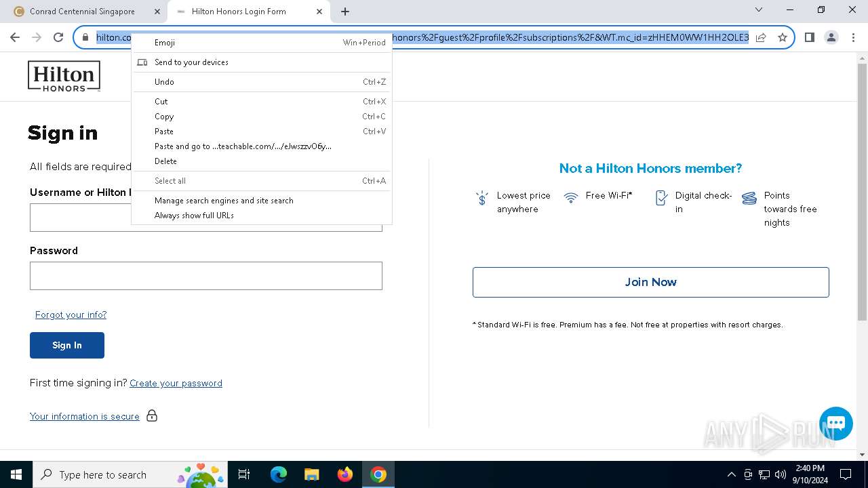Image resolution: width=868 pixels, height=488 pixels.
Task: Open Manage search engines and site search
Action: pyautogui.click(x=262, y=201)
